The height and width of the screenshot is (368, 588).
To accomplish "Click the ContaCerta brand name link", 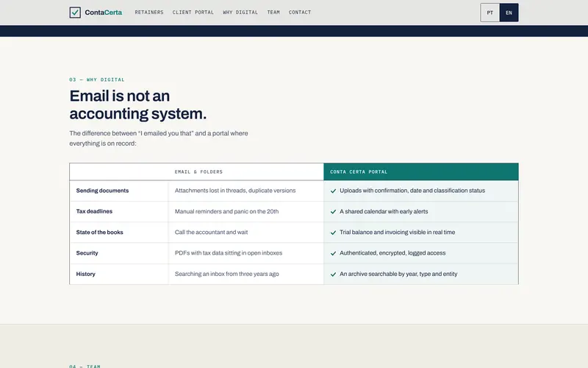I will [x=103, y=13].
